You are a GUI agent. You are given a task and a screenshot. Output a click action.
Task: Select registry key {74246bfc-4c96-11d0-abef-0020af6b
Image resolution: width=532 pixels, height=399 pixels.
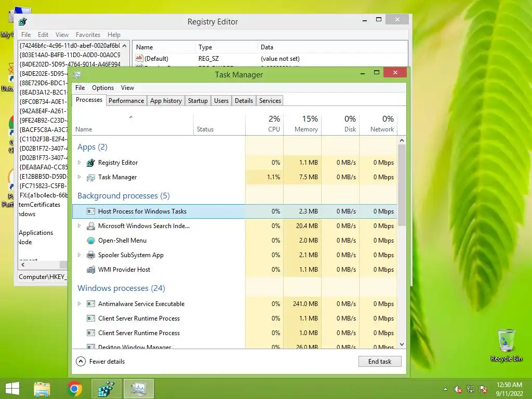(x=70, y=46)
